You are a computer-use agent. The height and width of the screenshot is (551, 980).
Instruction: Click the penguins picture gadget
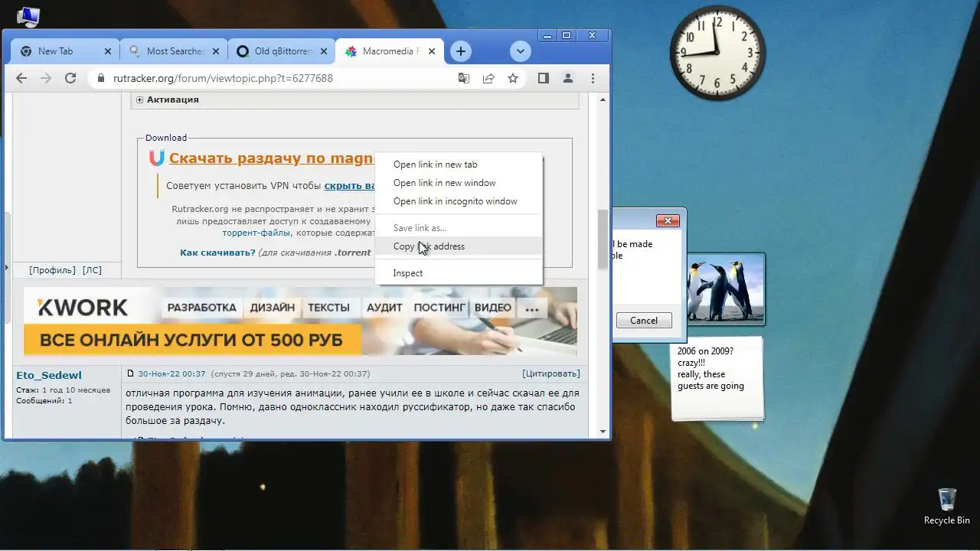725,289
